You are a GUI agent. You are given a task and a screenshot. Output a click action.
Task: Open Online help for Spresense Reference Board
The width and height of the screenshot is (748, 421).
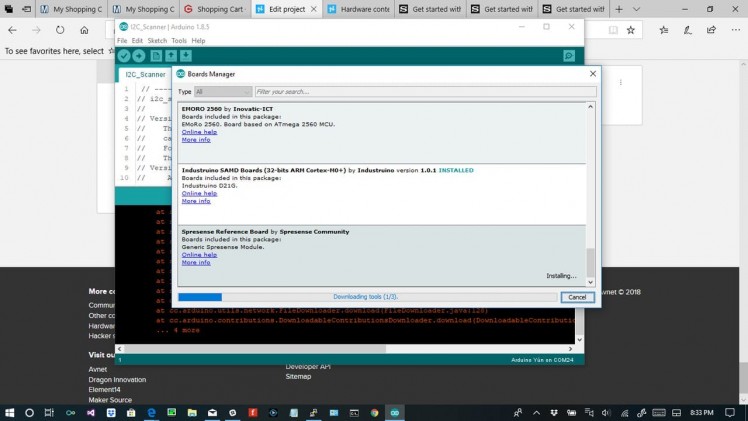click(x=199, y=255)
